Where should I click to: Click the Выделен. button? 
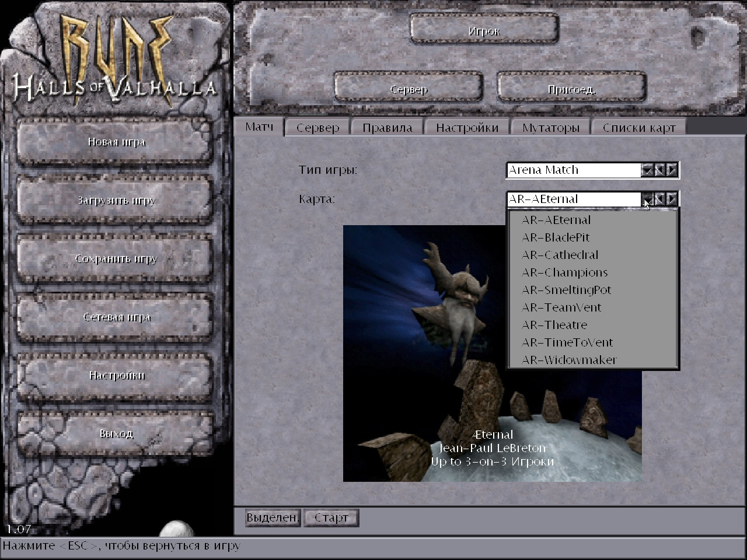pyautogui.click(x=273, y=517)
